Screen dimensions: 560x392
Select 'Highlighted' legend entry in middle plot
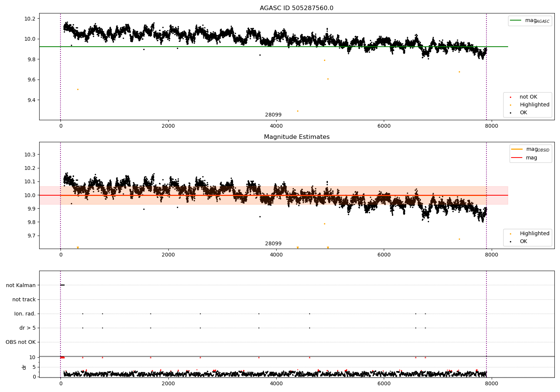(x=535, y=234)
